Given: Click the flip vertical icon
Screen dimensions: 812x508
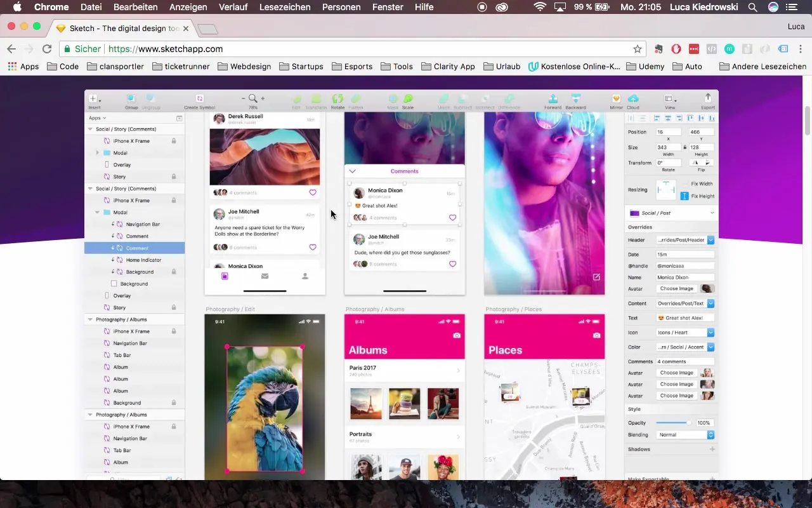Looking at the screenshot, I should pos(708,163).
